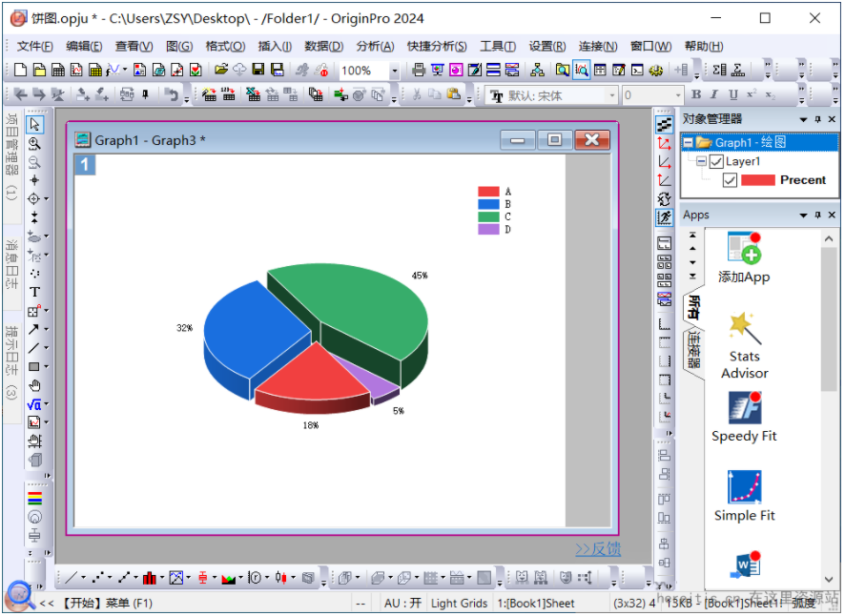Launch the Simple Fit app
The width and height of the screenshot is (845, 616).
click(744, 496)
